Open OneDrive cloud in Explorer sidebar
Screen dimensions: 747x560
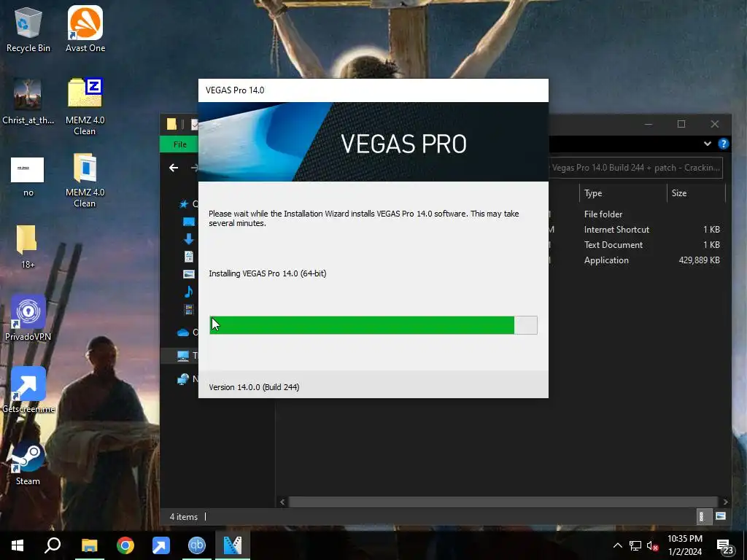(x=183, y=332)
